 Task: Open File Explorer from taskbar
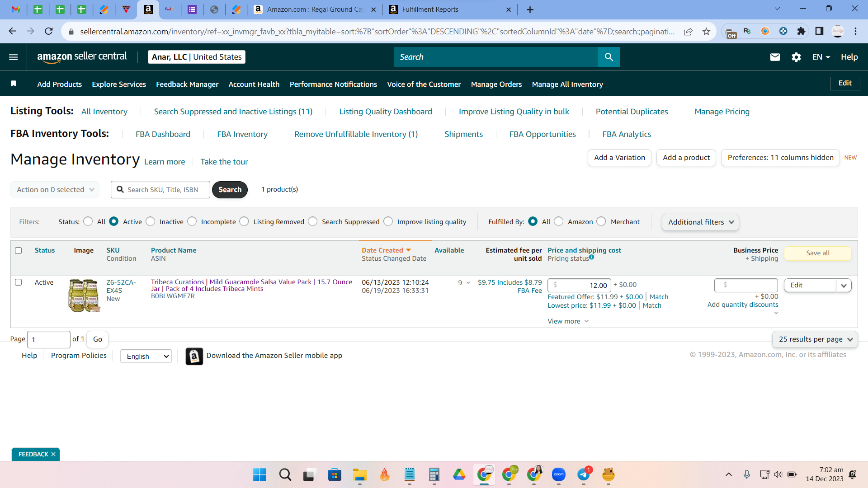coord(360,474)
